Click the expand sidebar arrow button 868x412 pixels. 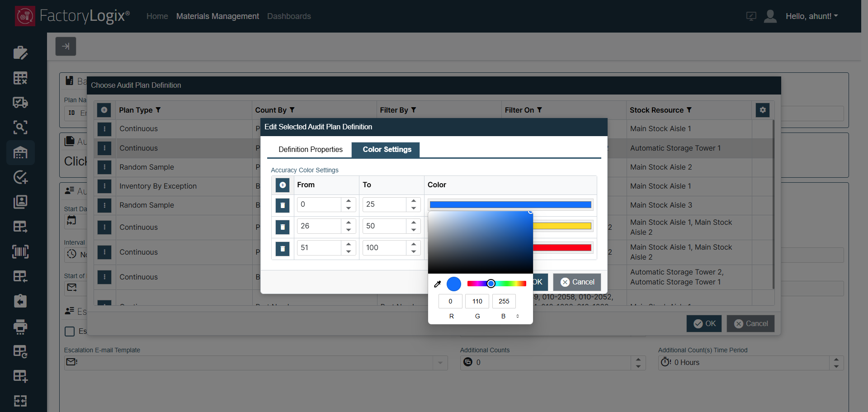(66, 46)
